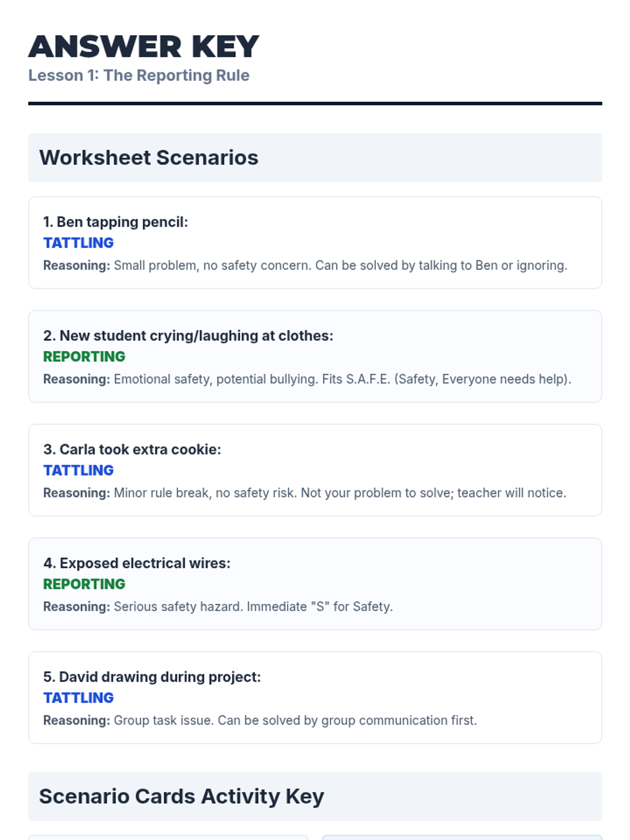Click the dark divider line below the subtitle
Image resolution: width=630 pixels, height=840 pixels.
click(x=315, y=103)
